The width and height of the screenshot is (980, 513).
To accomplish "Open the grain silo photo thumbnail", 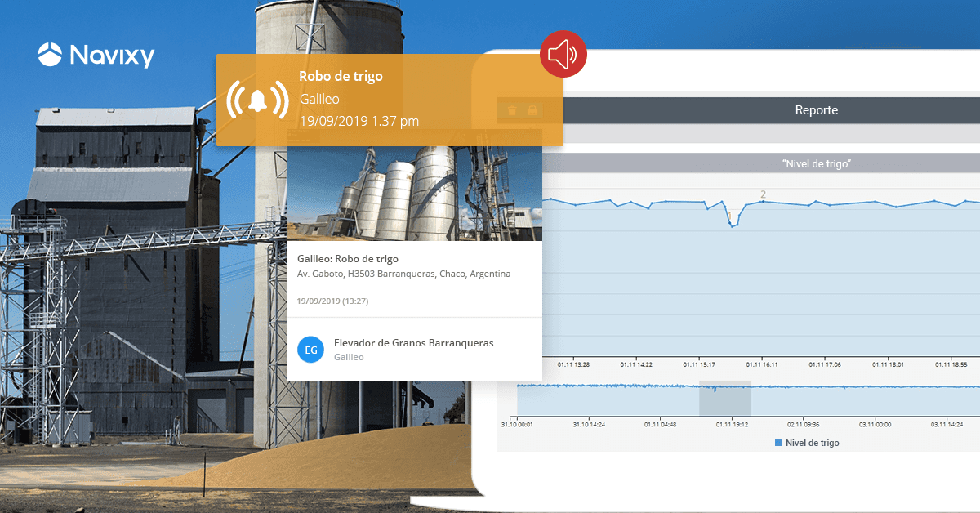I will (415, 194).
